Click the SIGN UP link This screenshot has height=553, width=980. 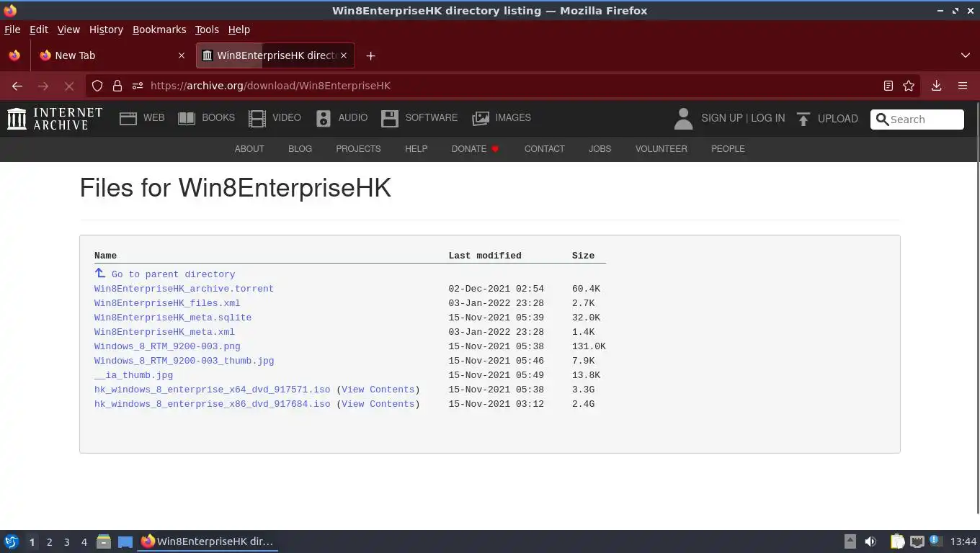[x=721, y=118]
